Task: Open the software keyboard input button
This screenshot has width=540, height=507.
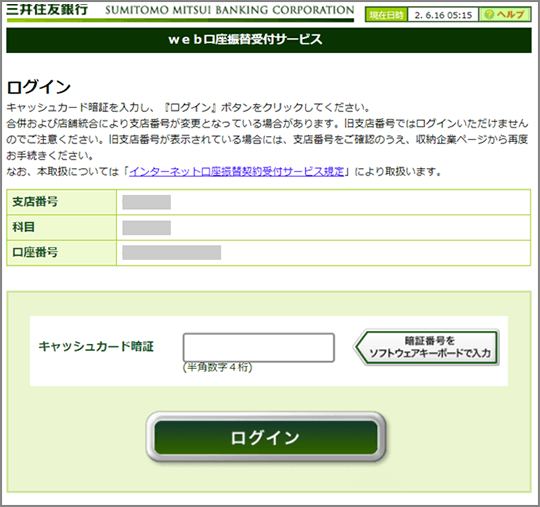Action: tap(427, 347)
